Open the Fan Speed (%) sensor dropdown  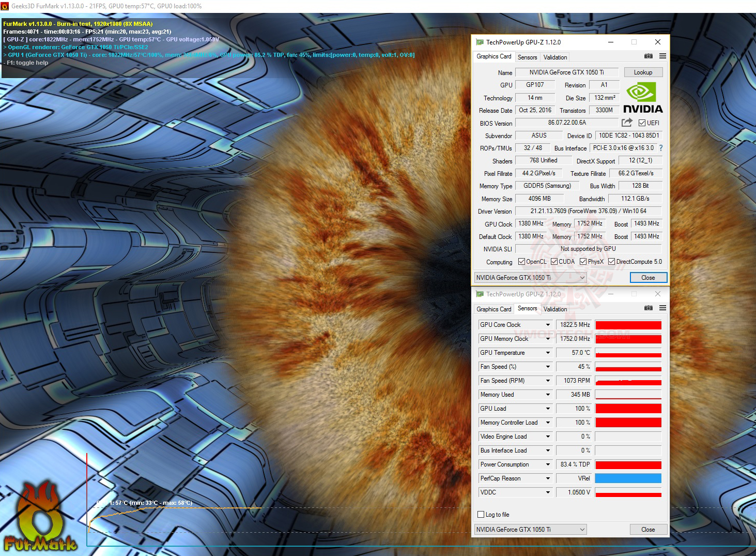548,367
